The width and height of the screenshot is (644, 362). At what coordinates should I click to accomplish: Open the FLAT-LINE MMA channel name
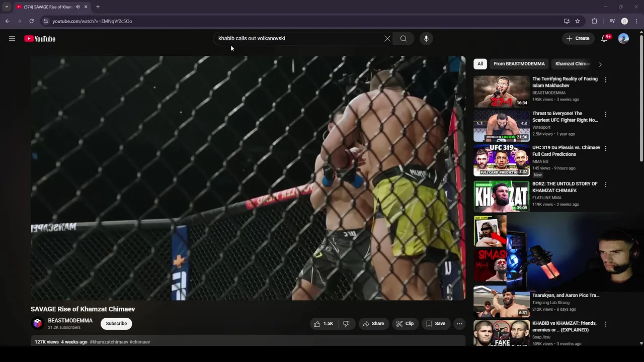[x=547, y=198]
